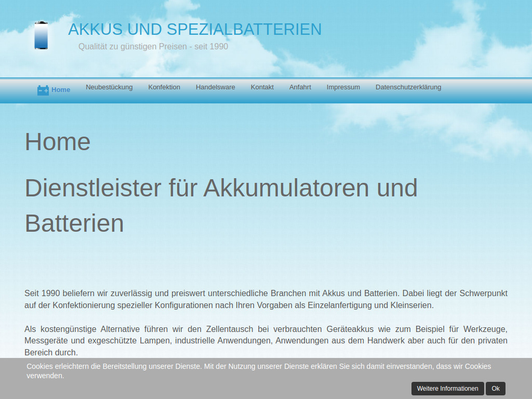Navigate to Handelsware
This screenshot has height=399, width=532.
(x=216, y=87)
